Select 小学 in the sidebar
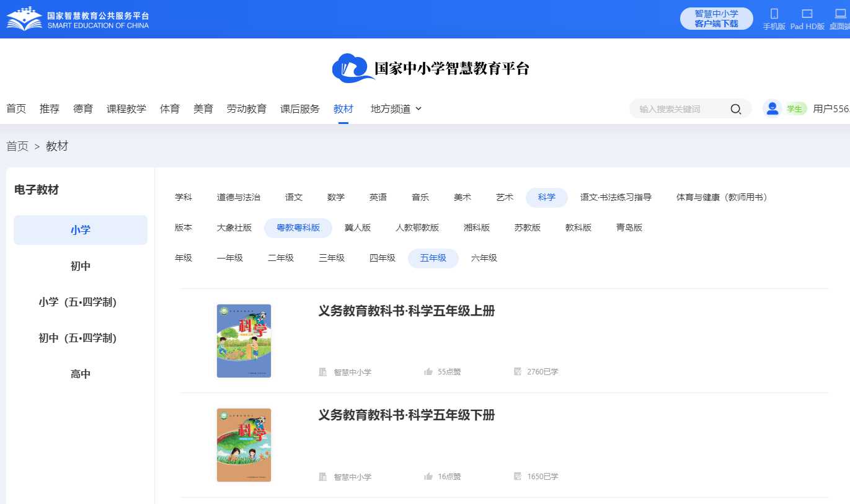The width and height of the screenshot is (850, 504). (x=81, y=230)
